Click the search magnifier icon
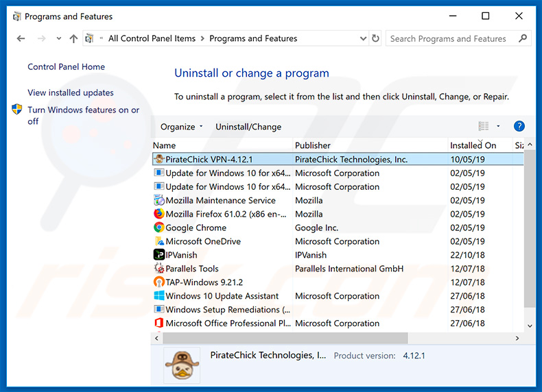 [523, 38]
